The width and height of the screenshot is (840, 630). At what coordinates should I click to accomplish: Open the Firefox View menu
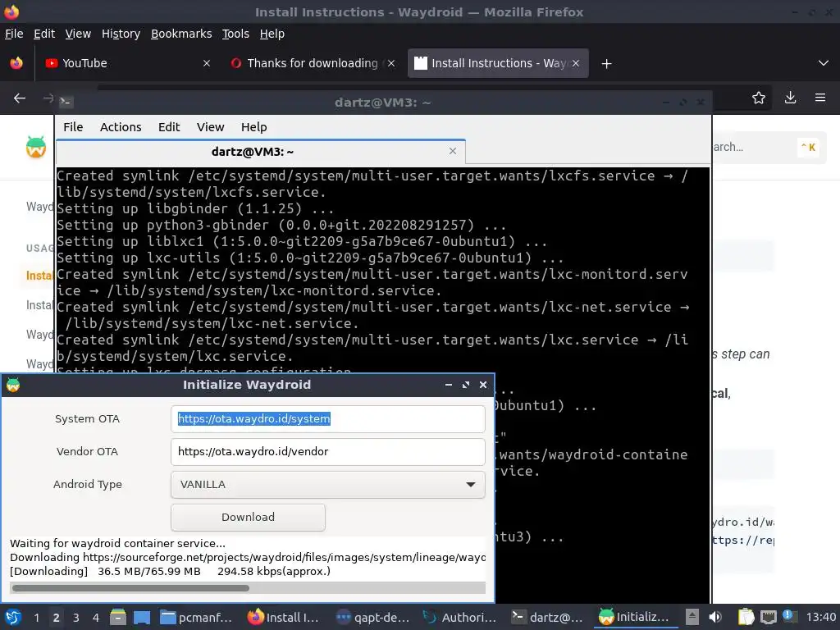(78, 34)
